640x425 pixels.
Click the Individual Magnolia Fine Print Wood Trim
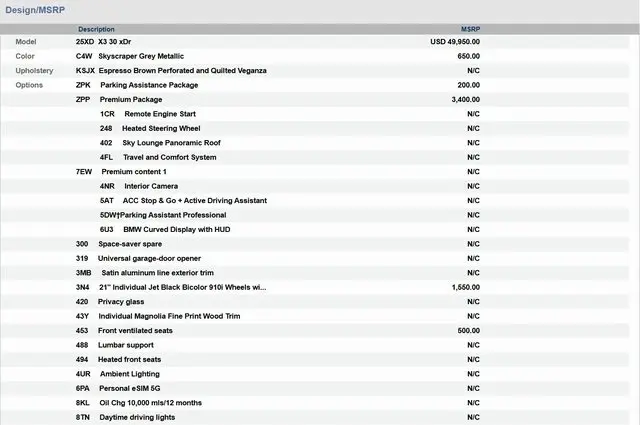tap(169, 316)
